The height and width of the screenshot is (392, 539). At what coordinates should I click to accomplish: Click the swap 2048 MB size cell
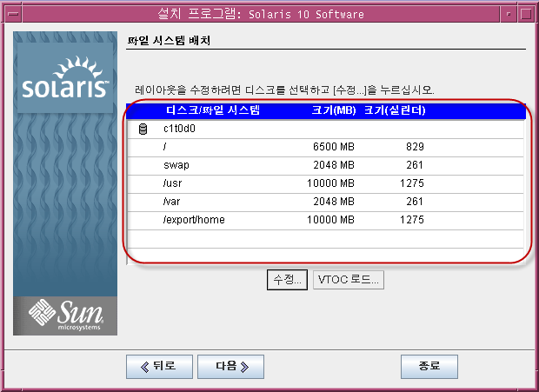334,165
